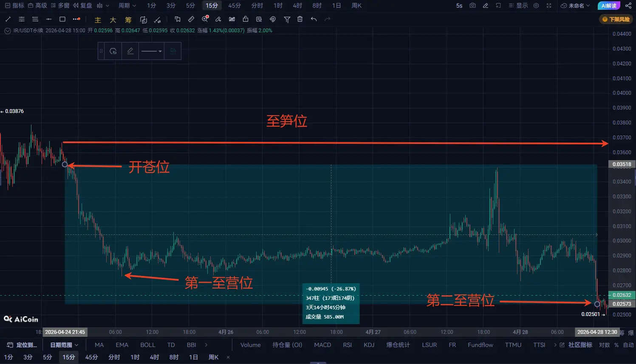The width and height of the screenshot is (636, 364).
Task: Click the redo arrow icon
Action: pyautogui.click(x=327, y=19)
